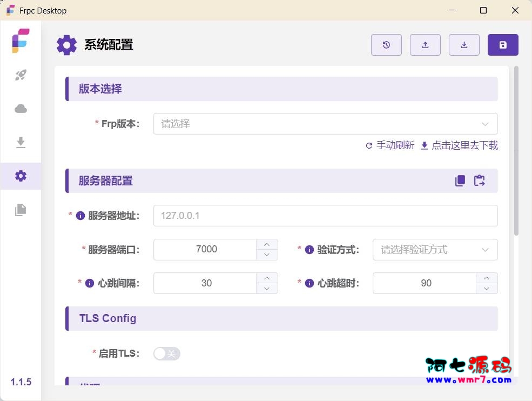Viewport: 532px width, 401px height.
Task: Click the import download config button
Action: click(464, 45)
